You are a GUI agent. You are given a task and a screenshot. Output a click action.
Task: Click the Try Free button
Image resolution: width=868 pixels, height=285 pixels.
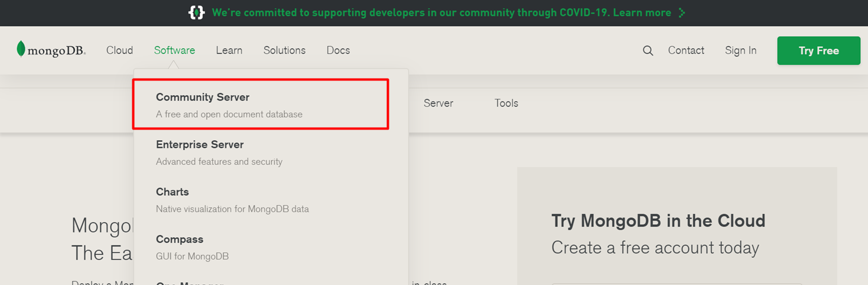pos(818,51)
